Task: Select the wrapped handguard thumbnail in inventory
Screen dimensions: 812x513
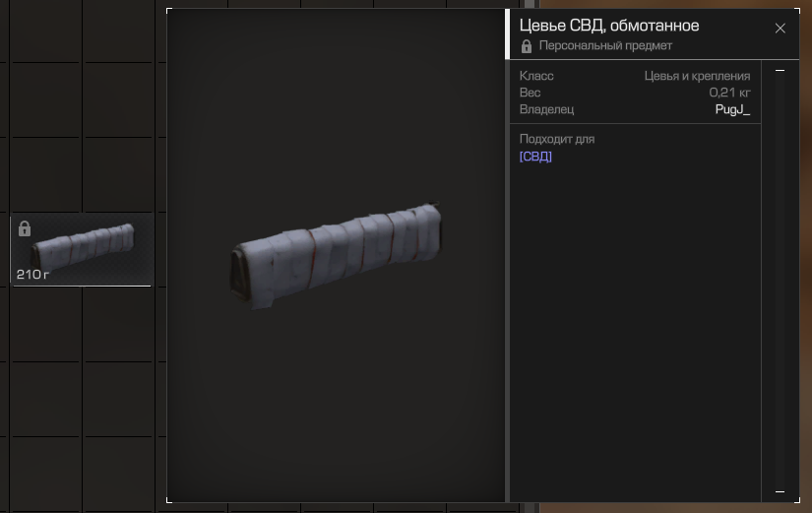Action: click(x=83, y=249)
